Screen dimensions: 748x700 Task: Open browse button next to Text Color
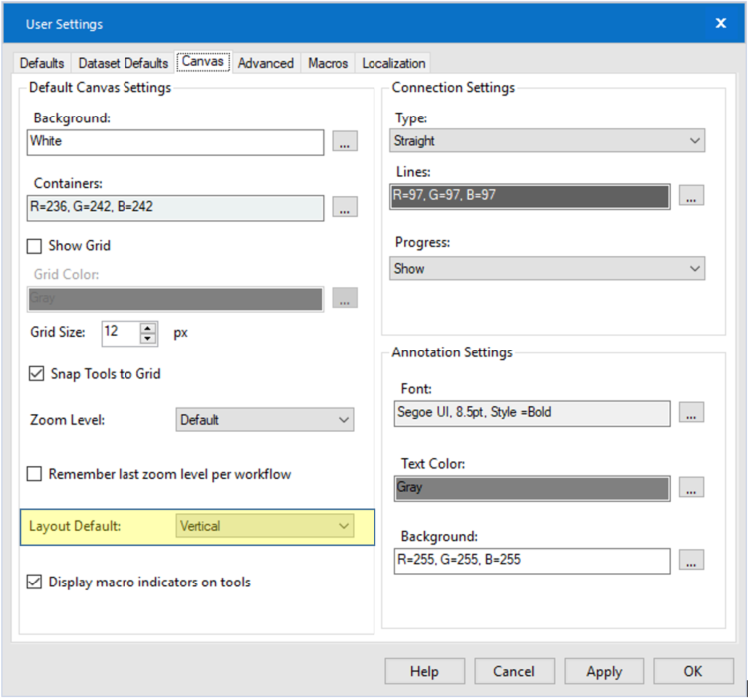[x=691, y=487]
